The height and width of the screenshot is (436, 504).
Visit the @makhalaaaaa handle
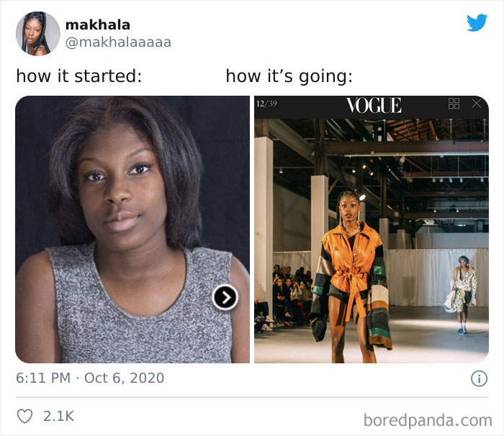[118, 42]
